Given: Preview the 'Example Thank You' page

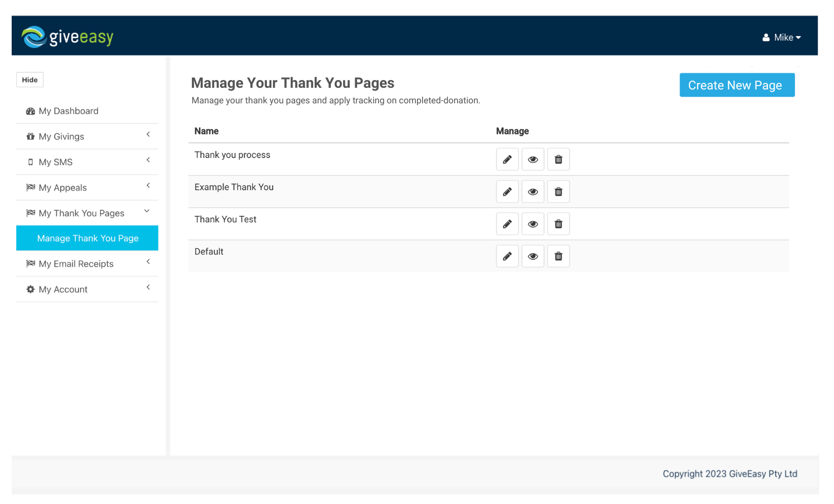Looking at the screenshot, I should coord(533,192).
